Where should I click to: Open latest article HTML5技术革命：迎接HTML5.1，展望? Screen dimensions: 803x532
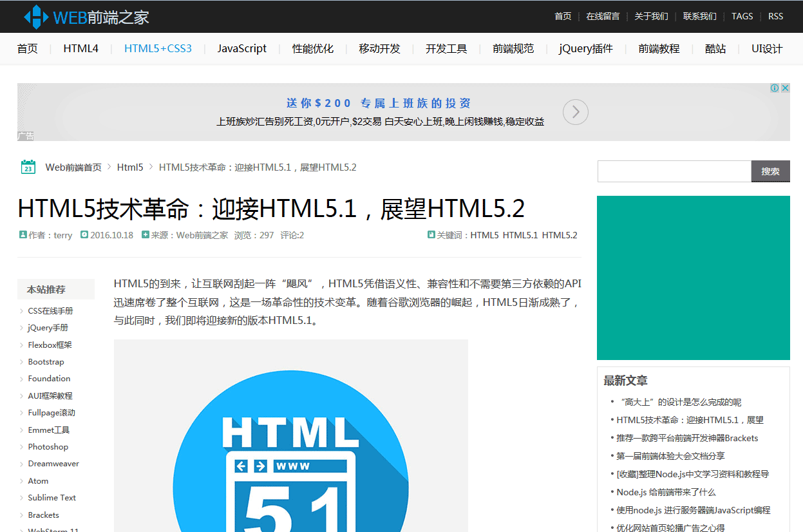click(690, 420)
